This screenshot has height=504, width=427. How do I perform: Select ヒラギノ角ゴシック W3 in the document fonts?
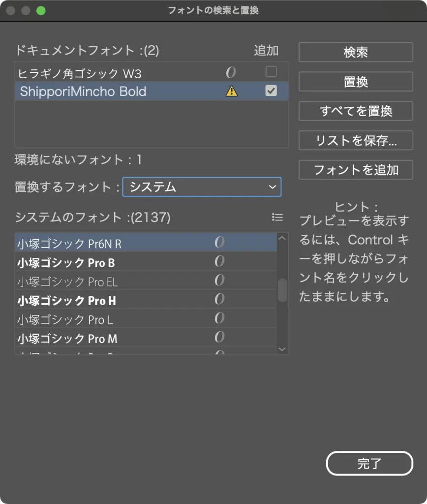point(152,72)
